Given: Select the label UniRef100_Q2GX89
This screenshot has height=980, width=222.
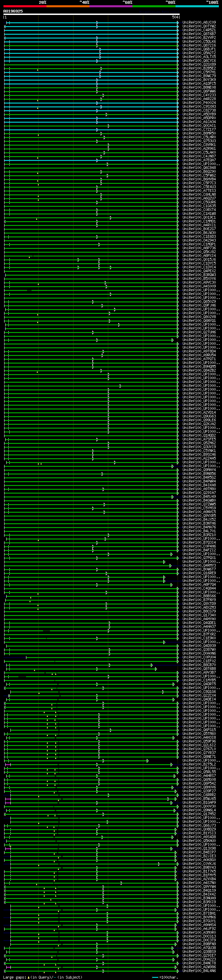Looking at the screenshot, I should pos(199,64).
